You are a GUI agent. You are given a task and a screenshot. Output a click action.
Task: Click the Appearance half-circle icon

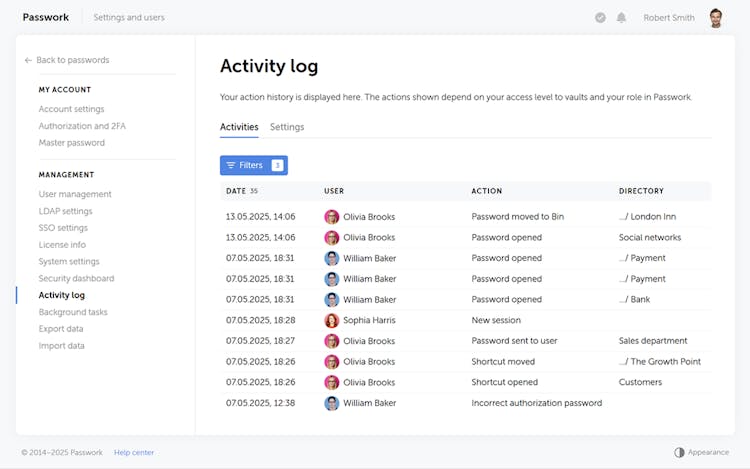679,452
